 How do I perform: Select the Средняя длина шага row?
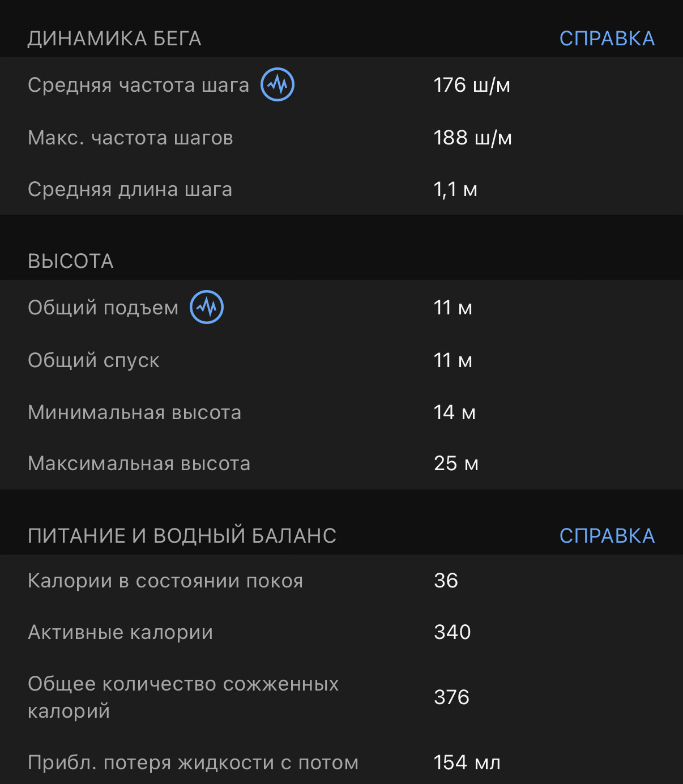click(341, 189)
